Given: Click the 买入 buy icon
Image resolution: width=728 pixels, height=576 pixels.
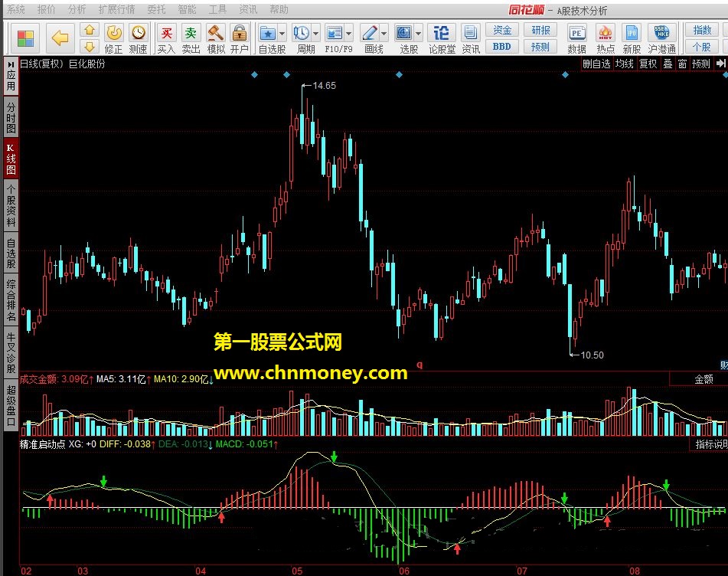Looking at the screenshot, I should point(166,38).
